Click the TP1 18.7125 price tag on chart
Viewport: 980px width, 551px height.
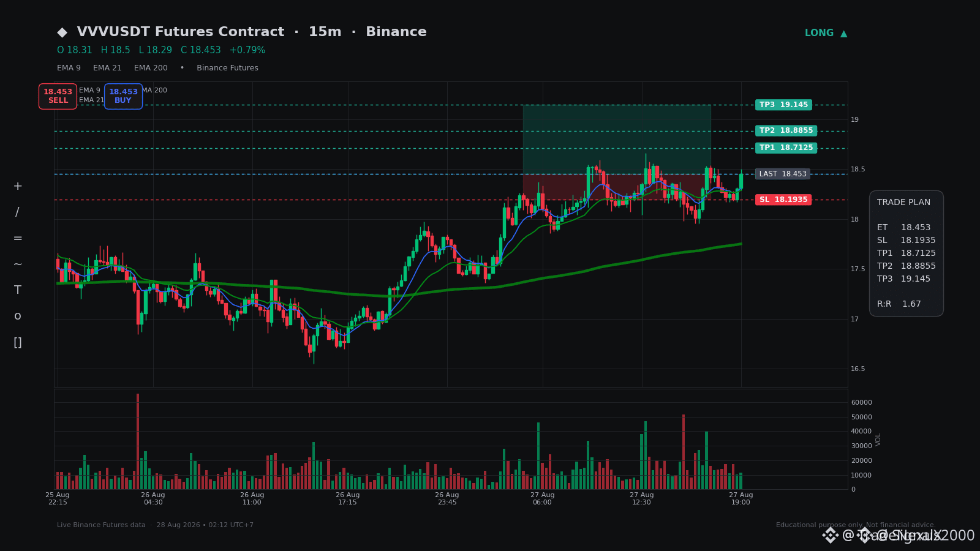pyautogui.click(x=786, y=148)
